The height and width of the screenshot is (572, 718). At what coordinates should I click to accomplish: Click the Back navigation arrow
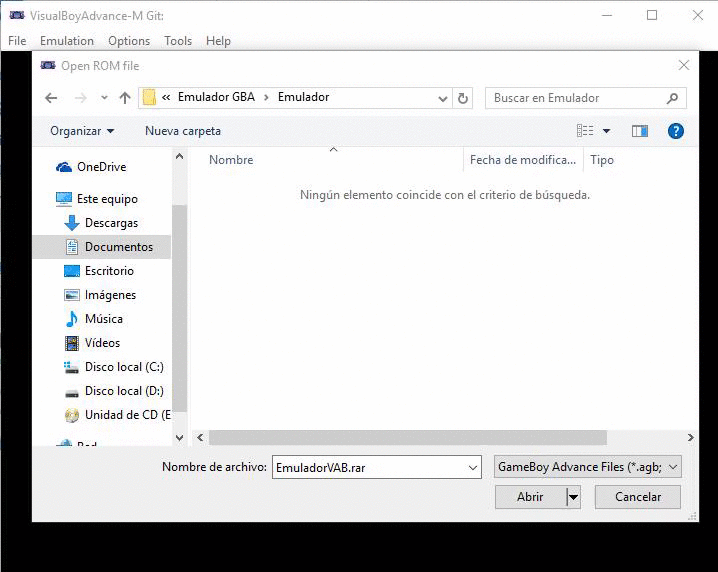tap(51, 98)
